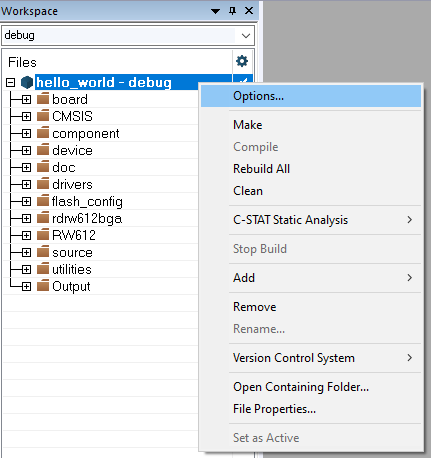
Task: Click the CMSIS folder icon
Action: [43, 116]
